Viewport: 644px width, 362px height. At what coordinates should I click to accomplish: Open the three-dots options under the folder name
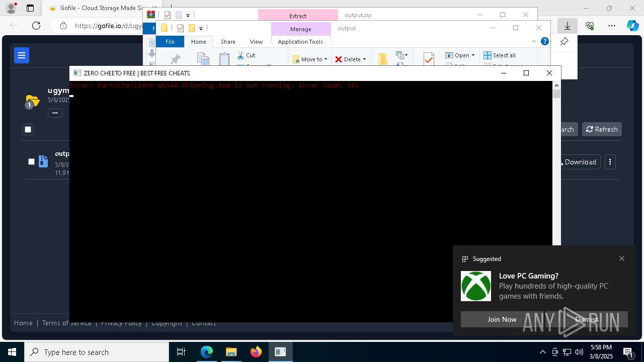55,113
